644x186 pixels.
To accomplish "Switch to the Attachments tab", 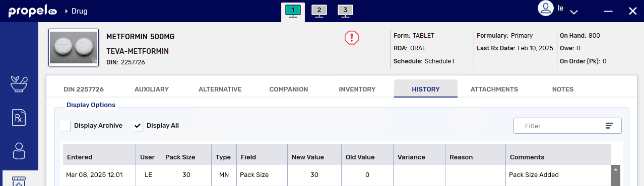I will (x=494, y=89).
